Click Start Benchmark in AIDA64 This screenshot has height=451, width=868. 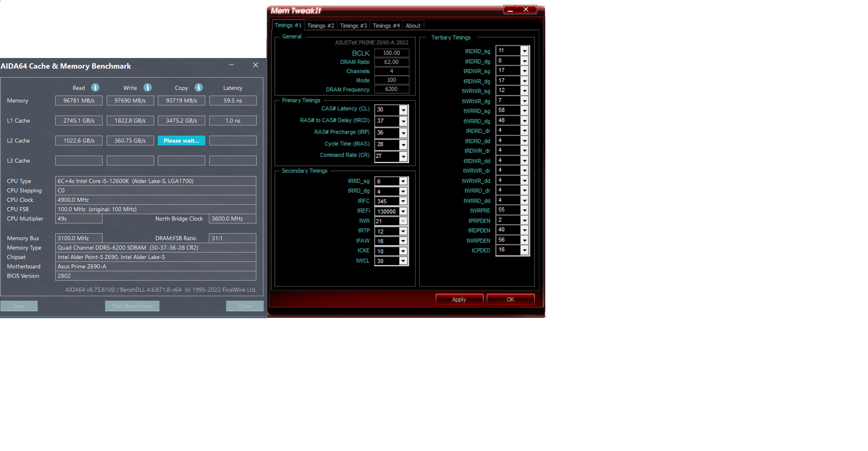point(132,306)
